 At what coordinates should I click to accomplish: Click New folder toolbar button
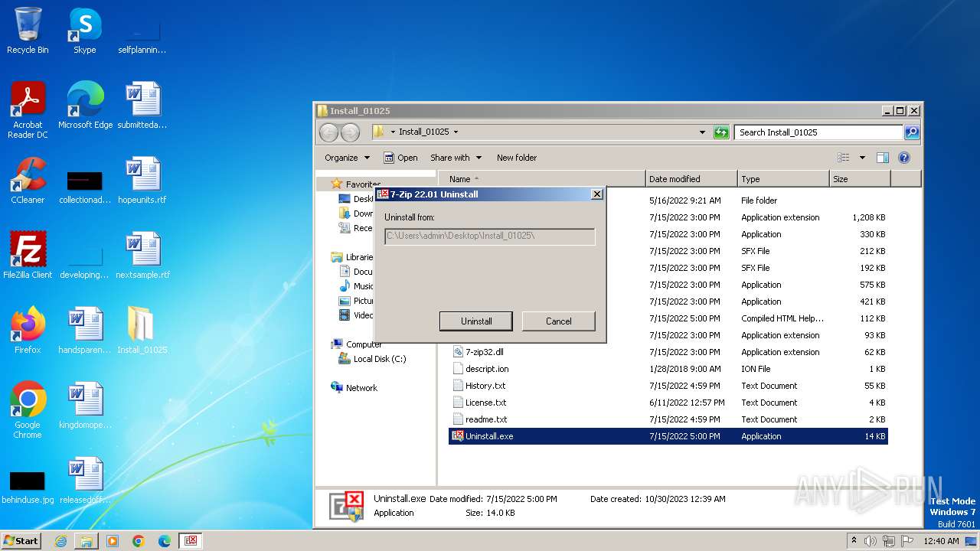(517, 158)
